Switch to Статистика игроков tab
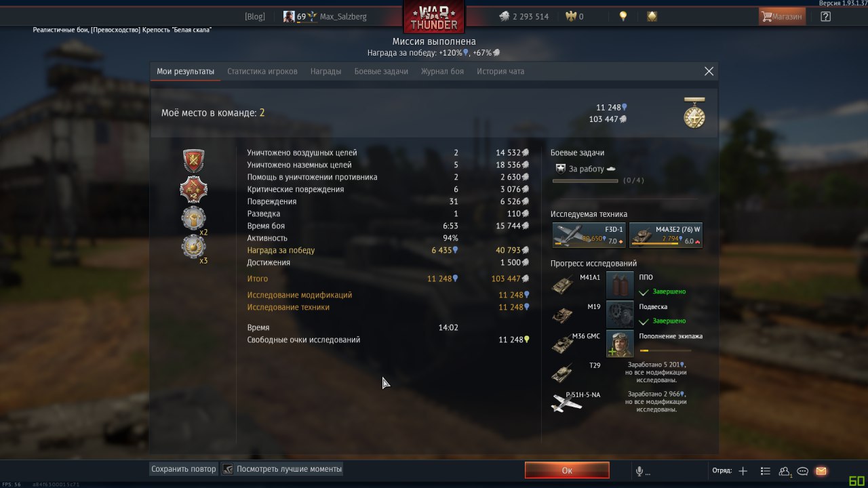The width and height of the screenshot is (868, 488). (262, 71)
